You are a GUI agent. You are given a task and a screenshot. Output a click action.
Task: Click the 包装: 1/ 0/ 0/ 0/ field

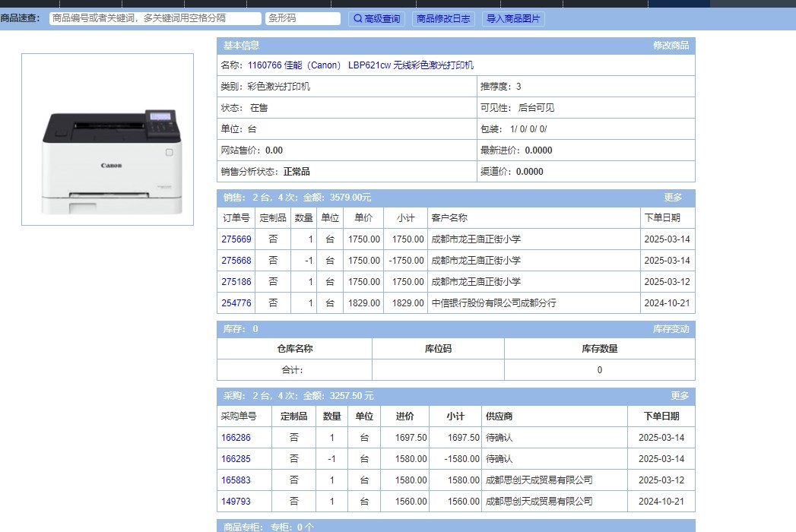point(586,129)
